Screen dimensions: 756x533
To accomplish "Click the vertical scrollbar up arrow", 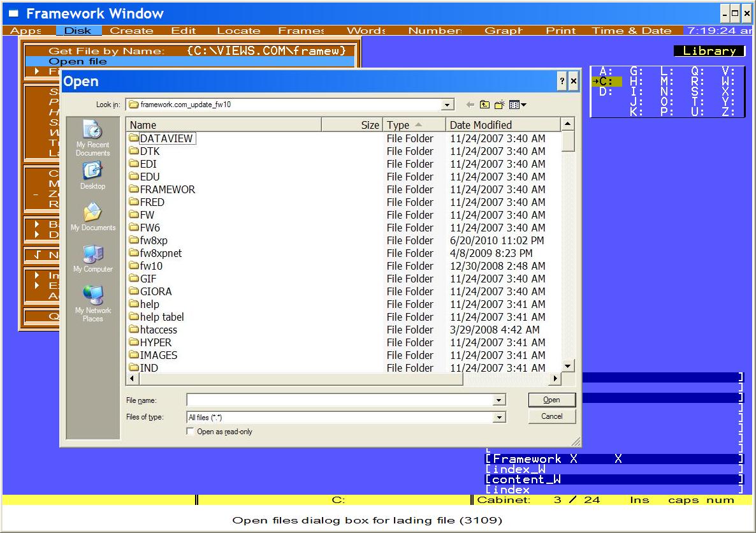I will point(568,124).
